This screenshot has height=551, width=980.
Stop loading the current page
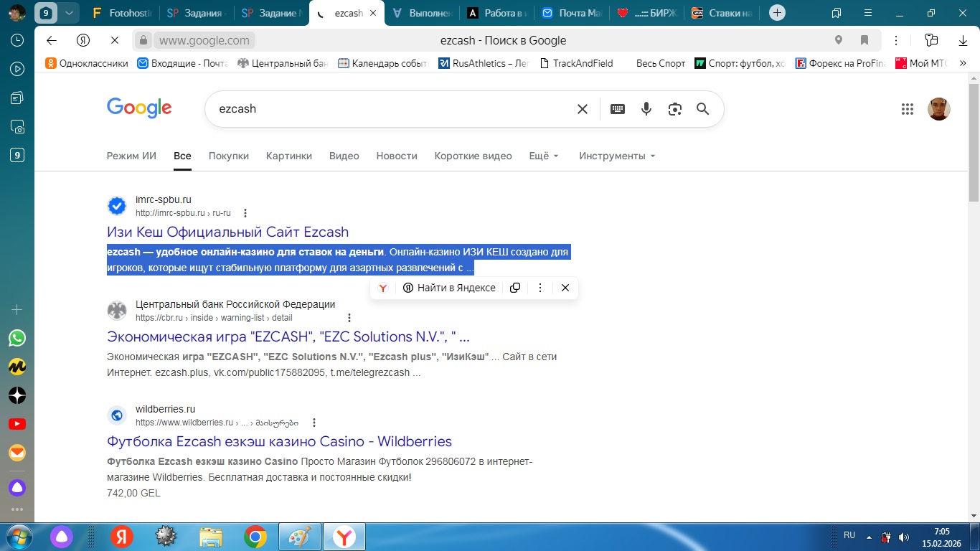click(x=116, y=40)
